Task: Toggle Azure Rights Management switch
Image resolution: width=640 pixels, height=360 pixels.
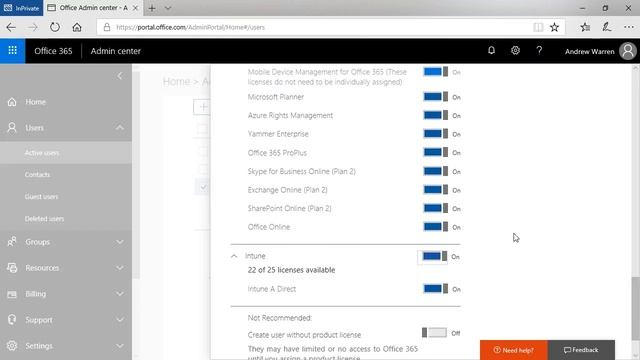Action: click(x=436, y=116)
